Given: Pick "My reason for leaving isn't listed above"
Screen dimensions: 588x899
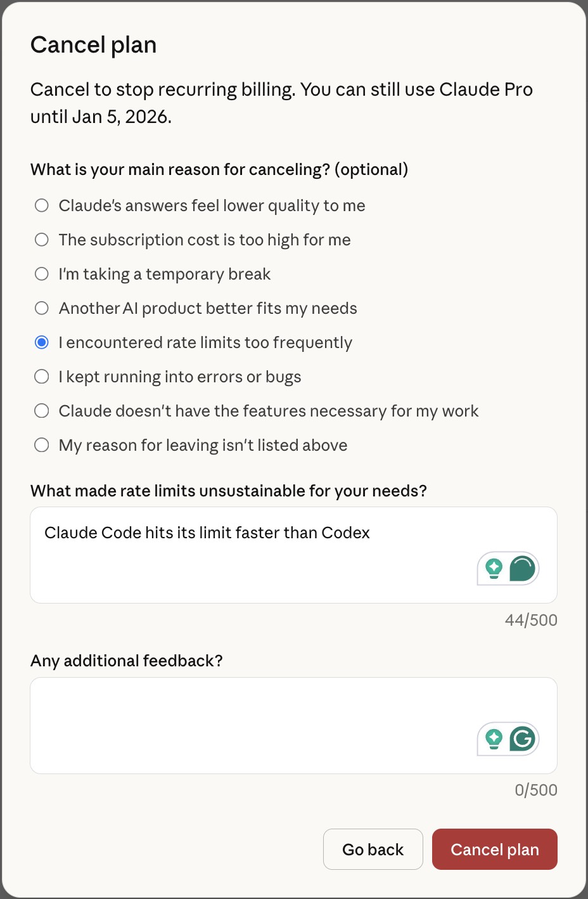Looking at the screenshot, I should pyautogui.click(x=42, y=445).
